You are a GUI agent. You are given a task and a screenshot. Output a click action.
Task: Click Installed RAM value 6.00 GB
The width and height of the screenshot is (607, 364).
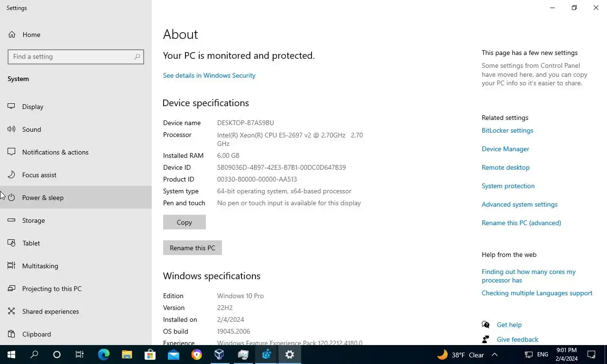coord(228,155)
